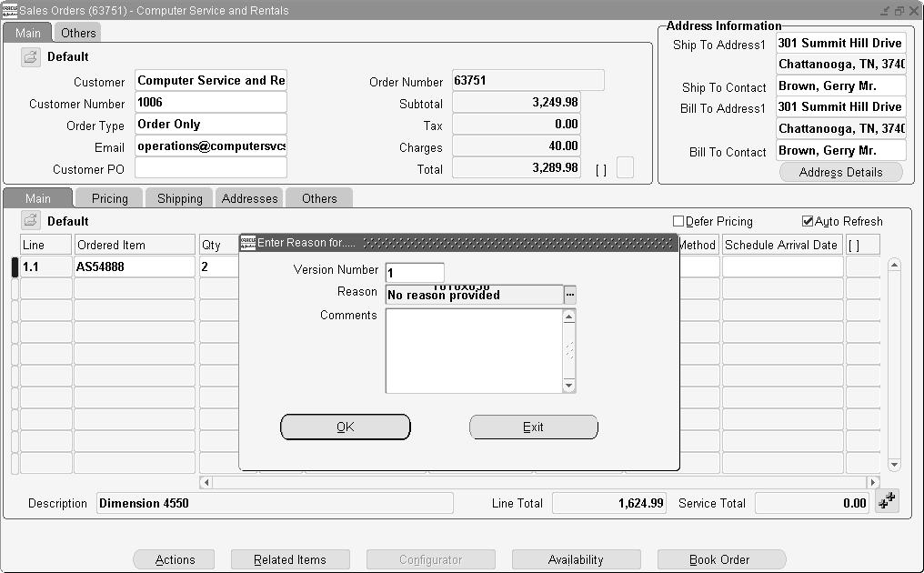The image size is (924, 573).
Task: Click the lines grid scroll up arrow
Action: click(894, 266)
